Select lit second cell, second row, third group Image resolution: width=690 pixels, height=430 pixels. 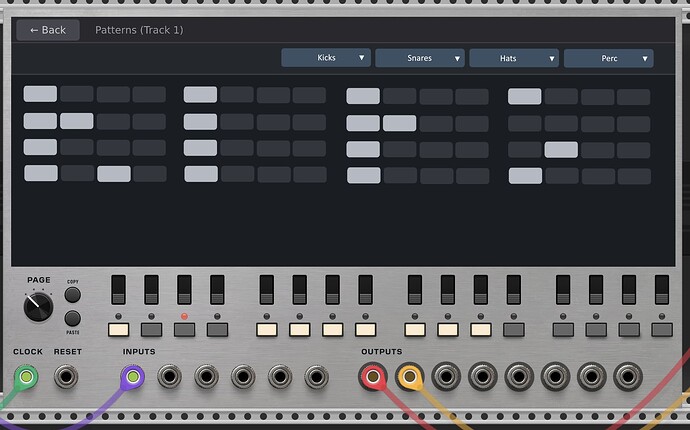click(x=400, y=123)
